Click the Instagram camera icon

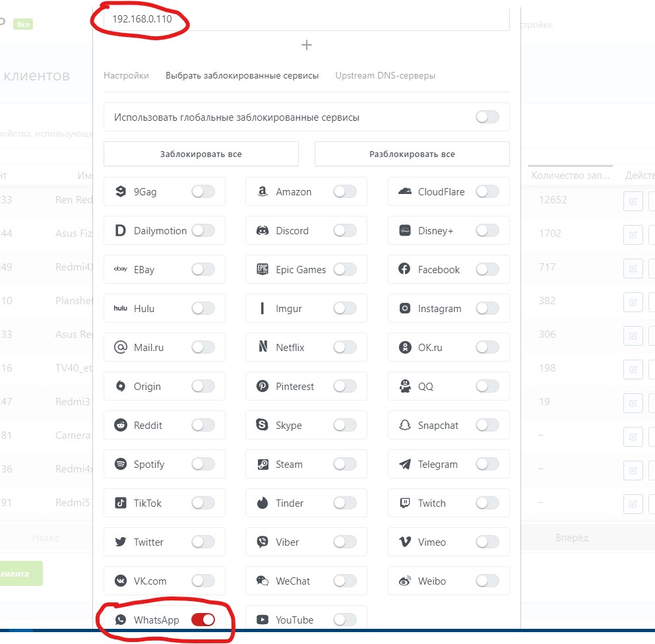(405, 308)
